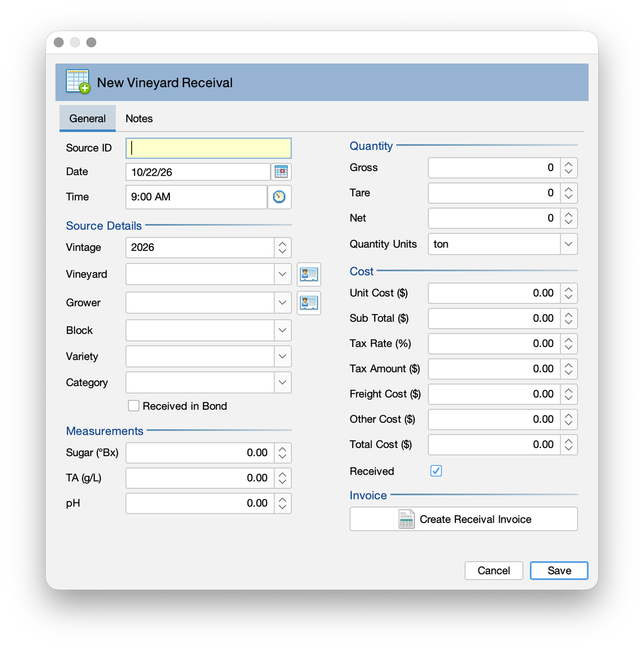Expand the Variety dropdown
Image resolution: width=644 pixels, height=650 pixels.
283,357
